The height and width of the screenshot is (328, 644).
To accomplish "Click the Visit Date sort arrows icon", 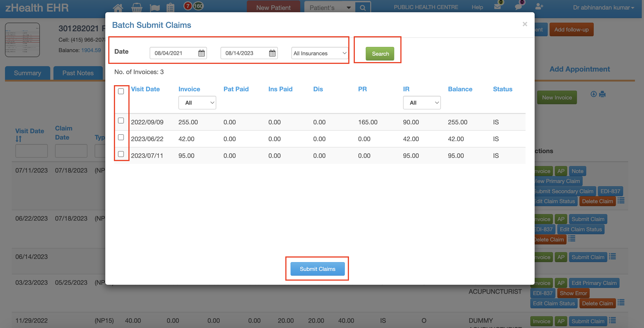I will point(19,139).
